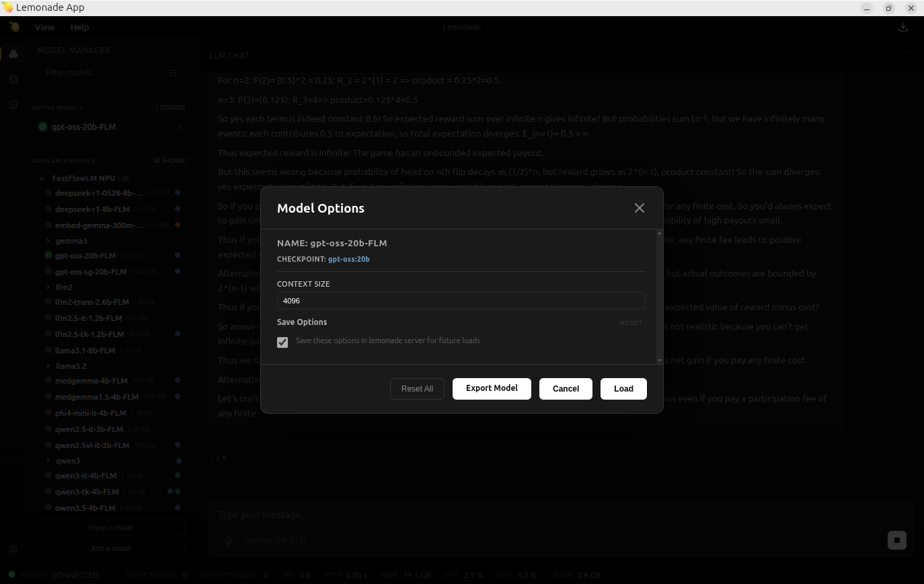Click the green connection status indicator
The image size is (924, 584).
click(12, 575)
